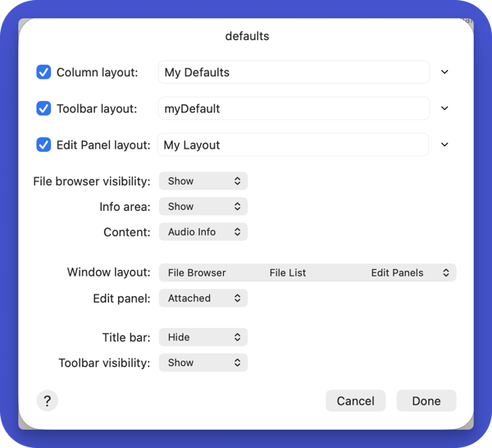Image resolution: width=492 pixels, height=448 pixels.
Task: Open the Title bar Hide dropdown
Action: coord(203,337)
